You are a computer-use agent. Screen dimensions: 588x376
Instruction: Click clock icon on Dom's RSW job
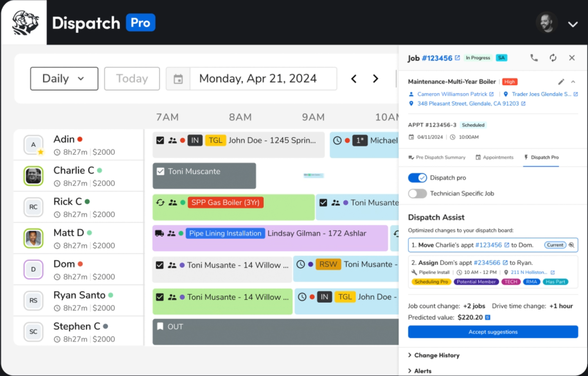pos(300,264)
